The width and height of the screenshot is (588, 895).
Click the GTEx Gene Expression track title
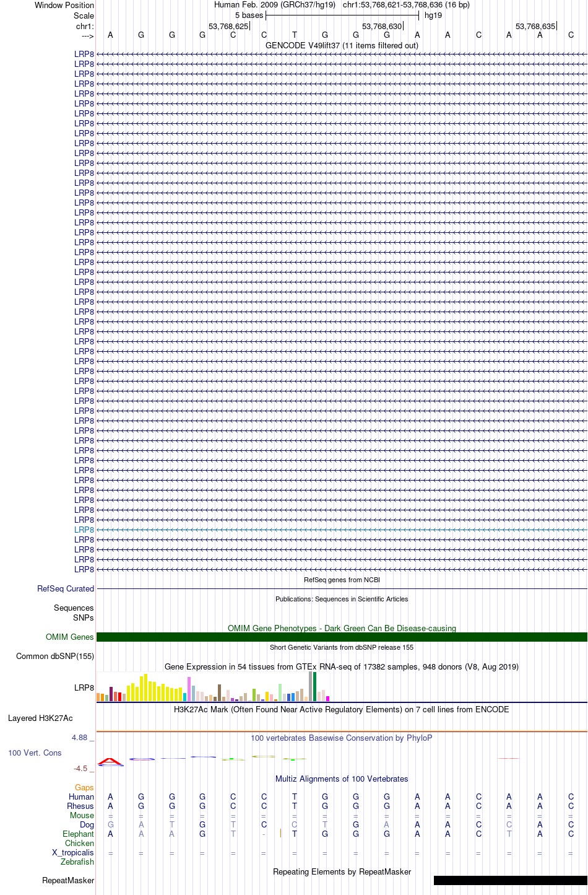(342, 666)
